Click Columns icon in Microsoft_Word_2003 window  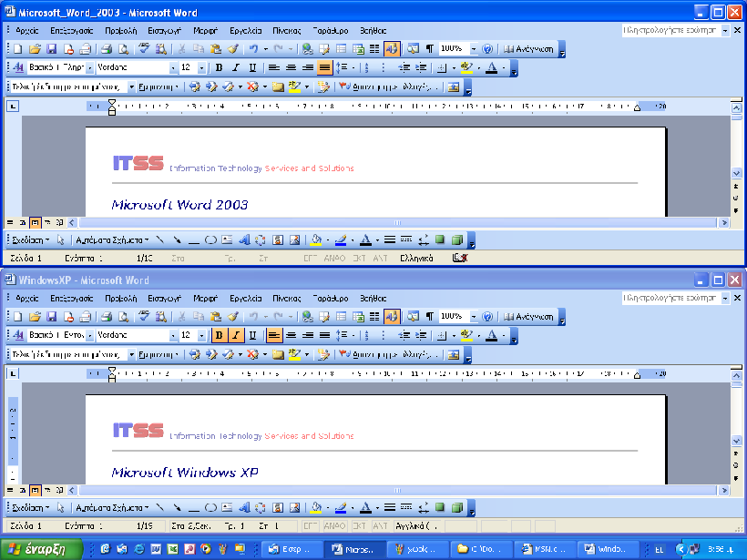pyautogui.click(x=375, y=49)
